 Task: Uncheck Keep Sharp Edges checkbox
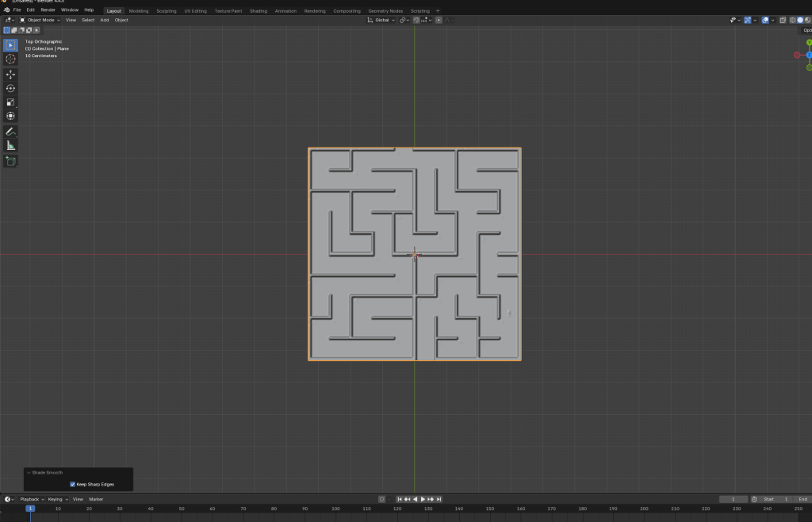(73, 484)
